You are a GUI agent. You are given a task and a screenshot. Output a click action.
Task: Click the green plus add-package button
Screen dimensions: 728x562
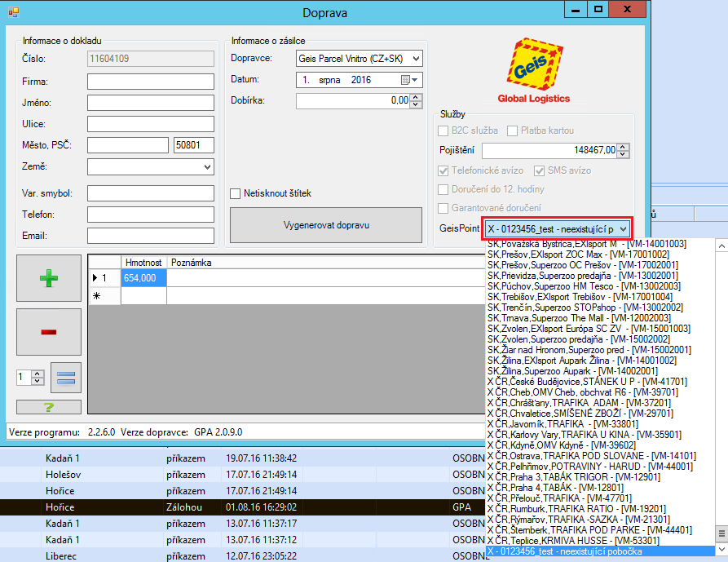49,278
